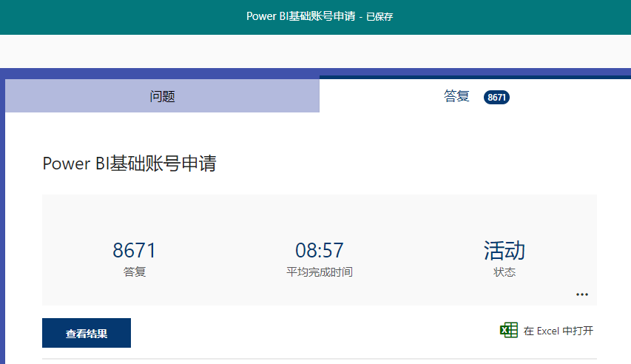Open the 答复 tab
631x364 pixels.
(x=475, y=96)
